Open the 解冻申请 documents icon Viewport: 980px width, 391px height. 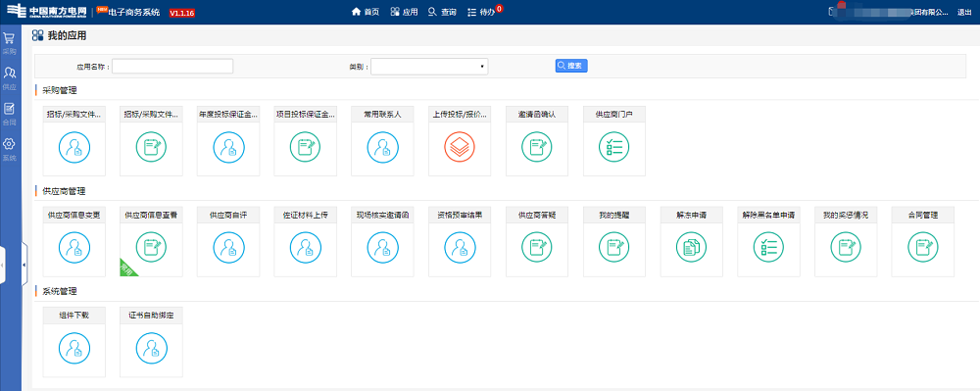(691, 247)
